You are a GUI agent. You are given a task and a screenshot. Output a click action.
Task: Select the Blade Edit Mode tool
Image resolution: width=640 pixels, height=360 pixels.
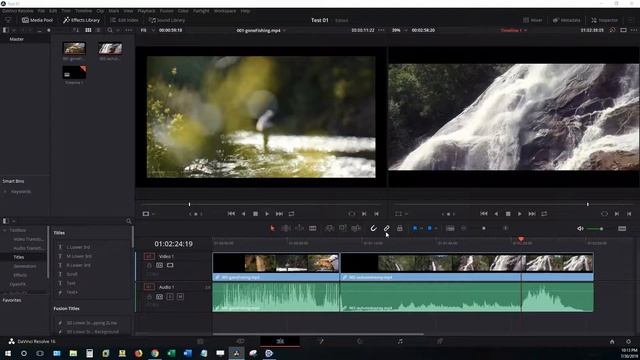tap(313, 228)
